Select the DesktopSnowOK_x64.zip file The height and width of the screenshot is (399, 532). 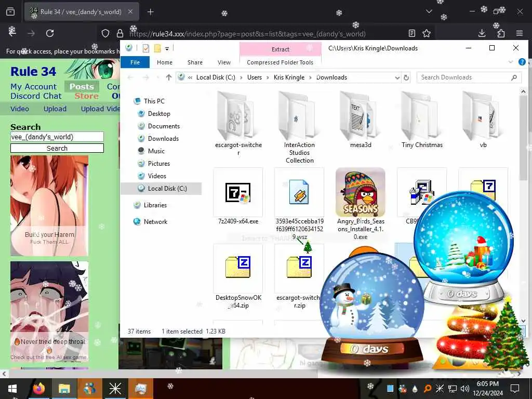click(x=238, y=276)
